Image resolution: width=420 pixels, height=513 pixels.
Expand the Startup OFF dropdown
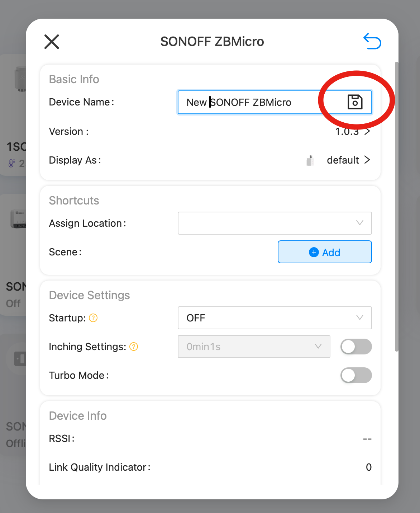275,318
